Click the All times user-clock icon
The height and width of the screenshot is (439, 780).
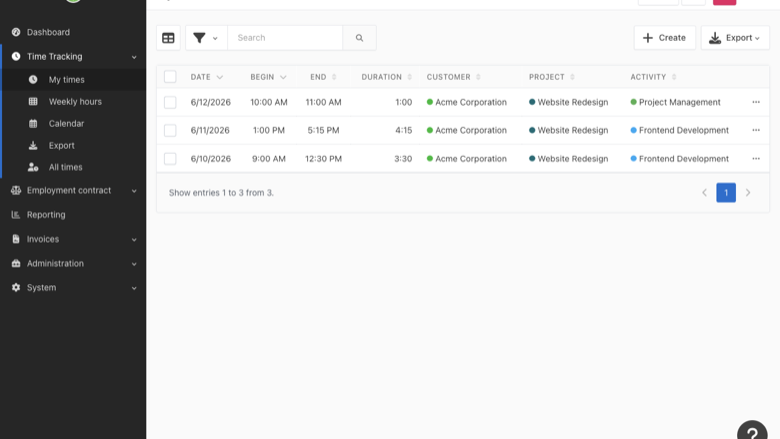pos(33,167)
